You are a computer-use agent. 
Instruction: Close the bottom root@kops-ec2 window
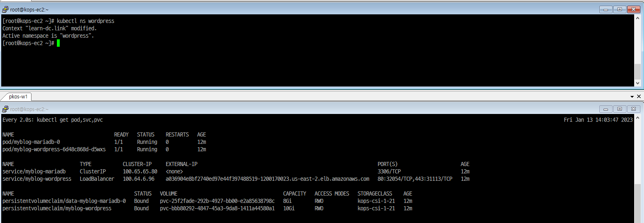pos(634,109)
